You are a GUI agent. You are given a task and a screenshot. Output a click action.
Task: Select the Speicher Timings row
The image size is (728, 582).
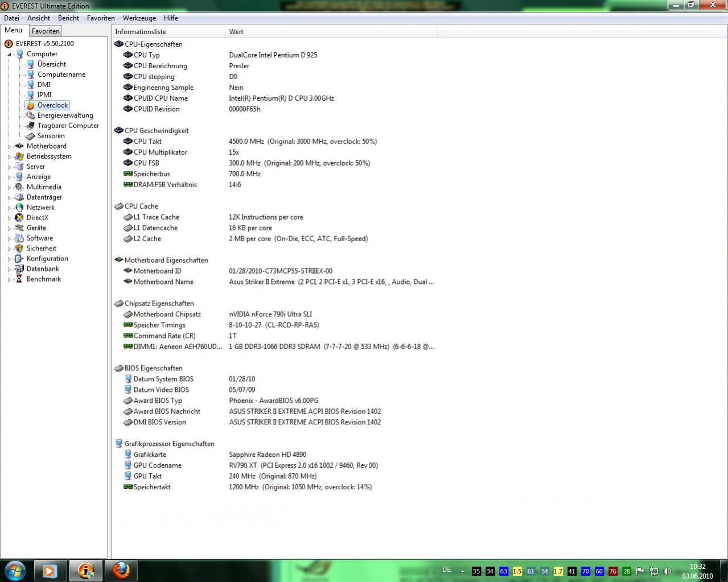tap(275, 325)
